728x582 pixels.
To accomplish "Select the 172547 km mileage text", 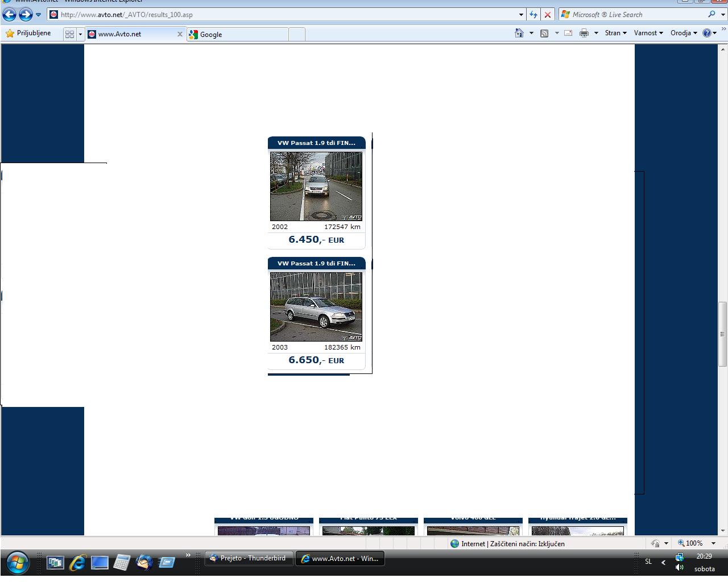I will point(342,227).
